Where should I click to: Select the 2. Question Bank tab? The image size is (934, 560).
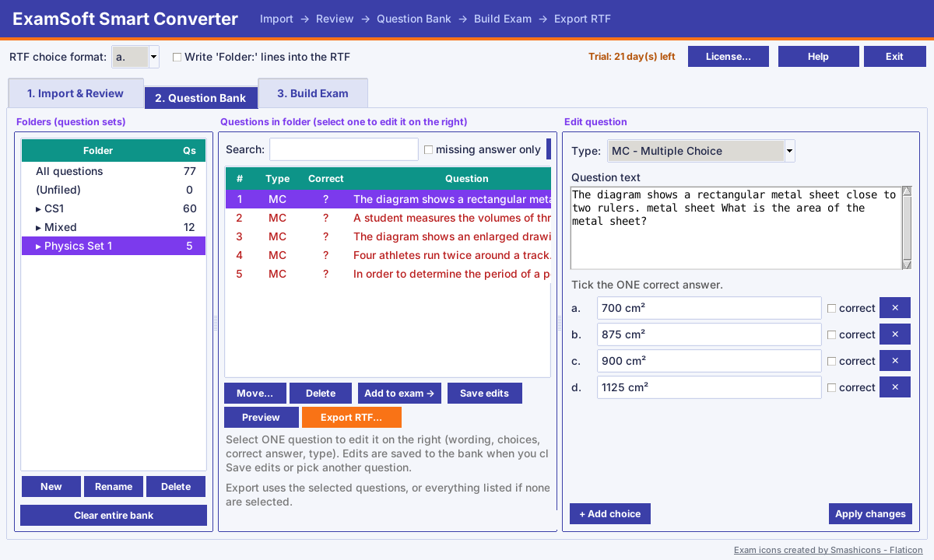(x=200, y=98)
